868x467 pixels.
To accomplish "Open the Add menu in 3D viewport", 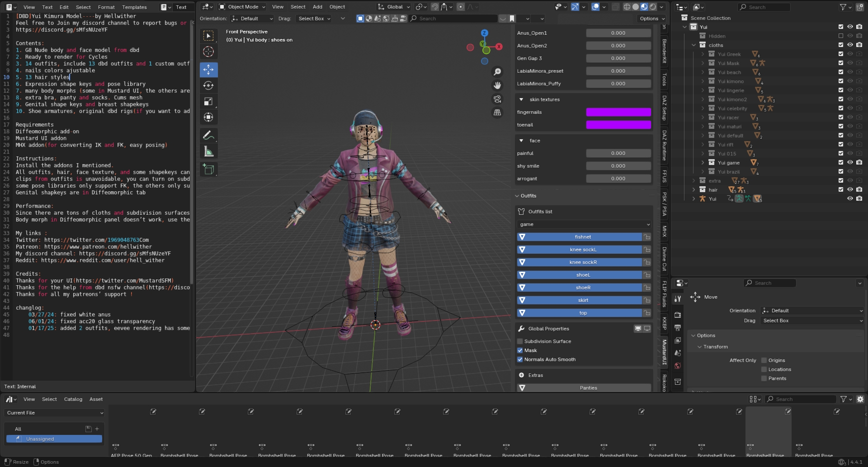I will (x=317, y=7).
